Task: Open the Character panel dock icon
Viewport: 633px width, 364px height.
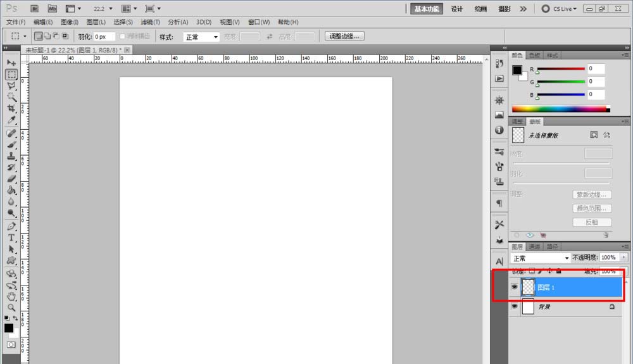Action: (499, 261)
